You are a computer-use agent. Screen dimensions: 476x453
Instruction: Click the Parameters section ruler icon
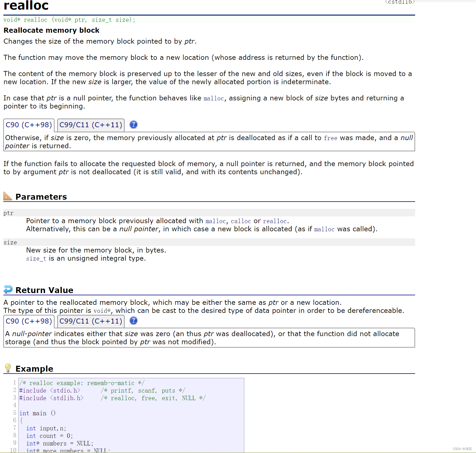click(x=8, y=196)
